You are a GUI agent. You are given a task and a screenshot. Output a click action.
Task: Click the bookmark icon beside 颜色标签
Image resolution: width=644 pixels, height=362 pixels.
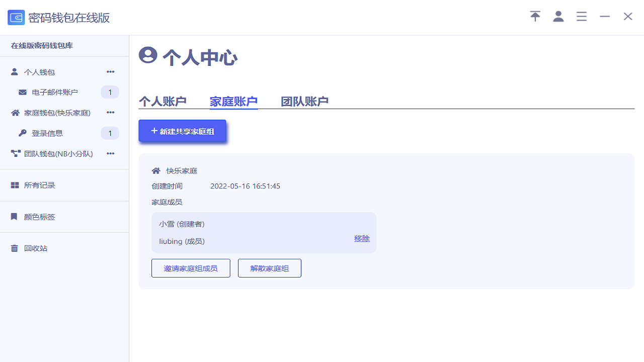(x=14, y=216)
